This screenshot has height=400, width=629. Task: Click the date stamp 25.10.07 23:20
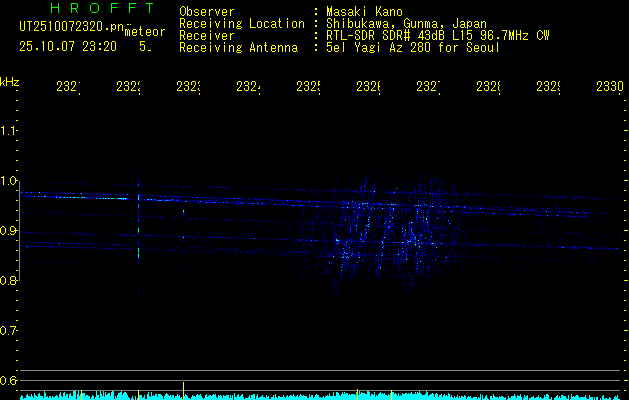[68, 47]
